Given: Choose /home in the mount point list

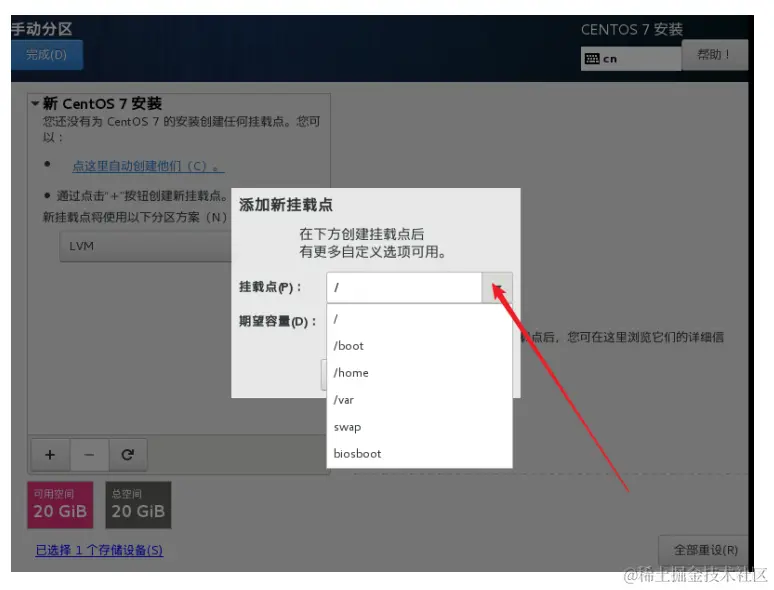Looking at the screenshot, I should coord(420,373).
